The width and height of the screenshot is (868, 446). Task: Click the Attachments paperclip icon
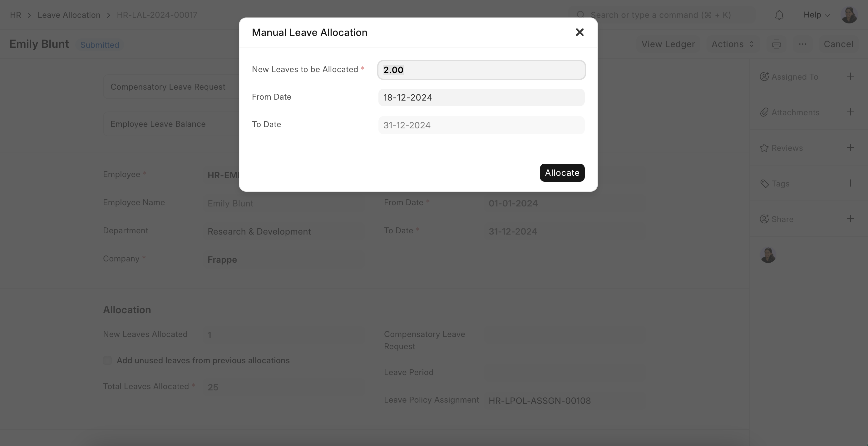tap(764, 112)
